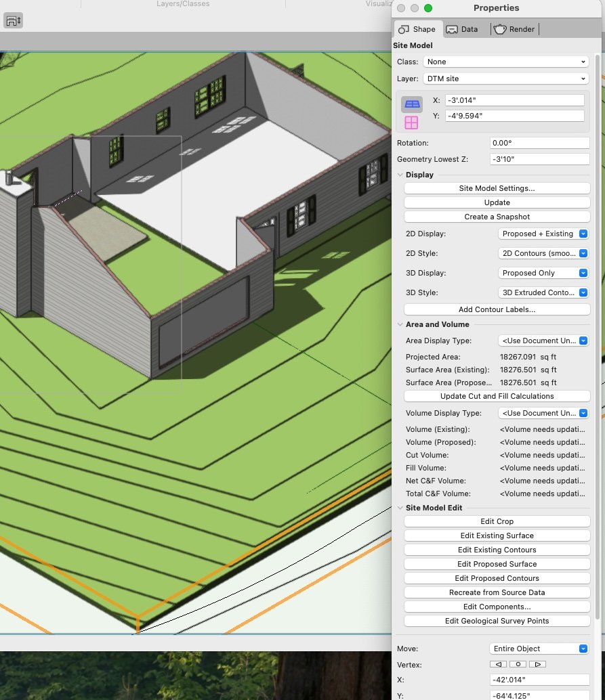605x700 pixels.
Task: Select the previous vertex arrow button
Action: [498, 664]
